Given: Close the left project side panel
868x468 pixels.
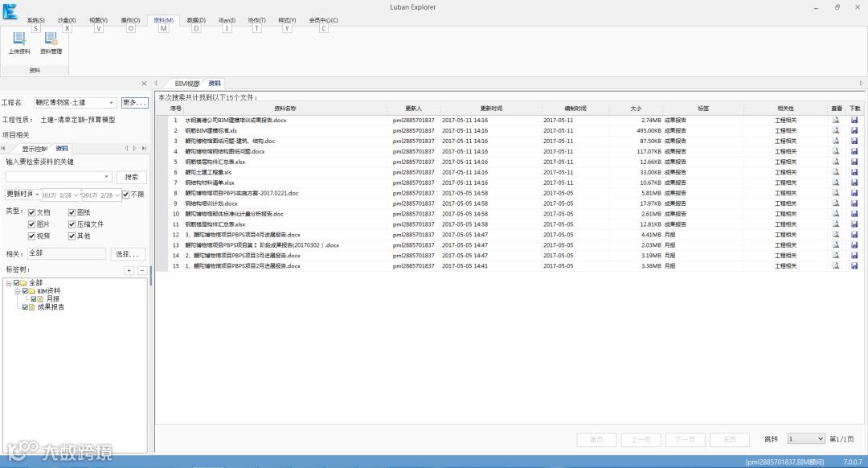Looking at the screenshot, I should [144, 84].
